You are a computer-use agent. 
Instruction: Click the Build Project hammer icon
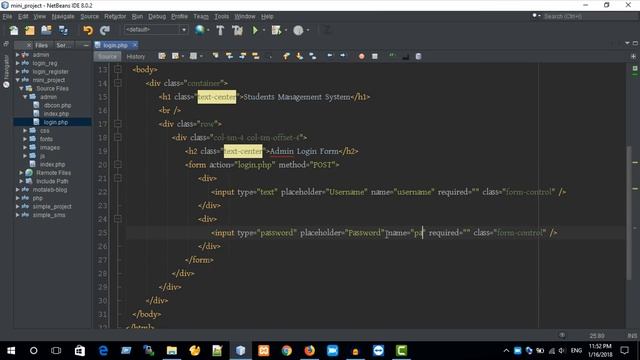[220, 30]
